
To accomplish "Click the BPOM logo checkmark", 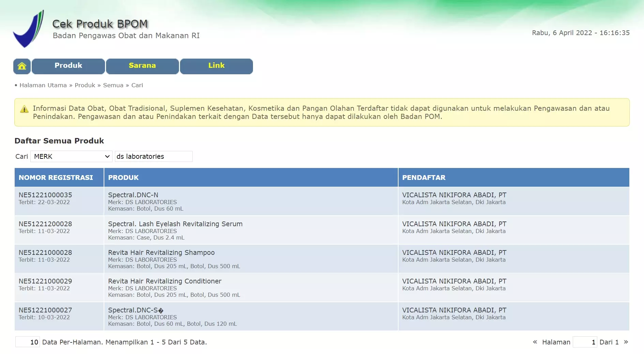I will (29, 29).
